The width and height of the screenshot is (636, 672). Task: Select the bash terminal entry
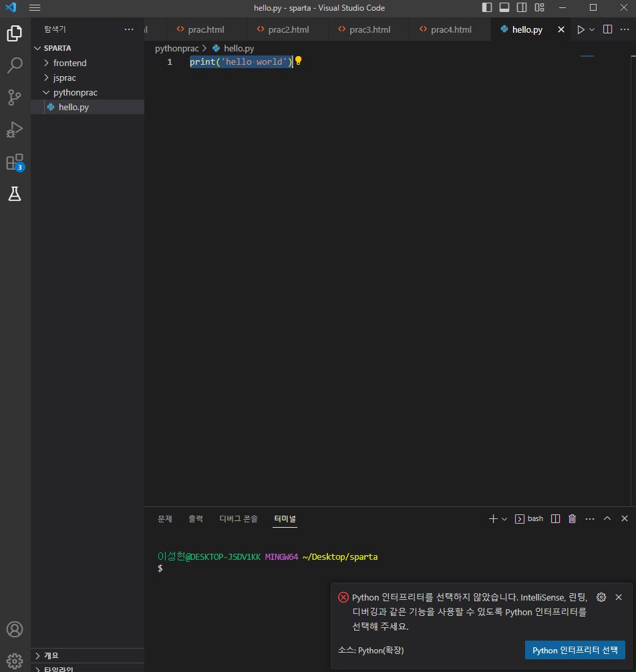[529, 518]
